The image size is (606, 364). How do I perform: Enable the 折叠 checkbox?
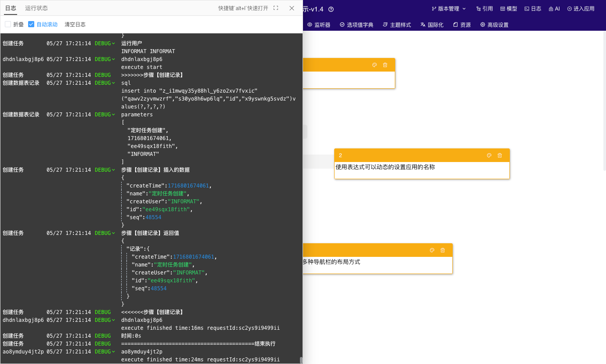8,25
